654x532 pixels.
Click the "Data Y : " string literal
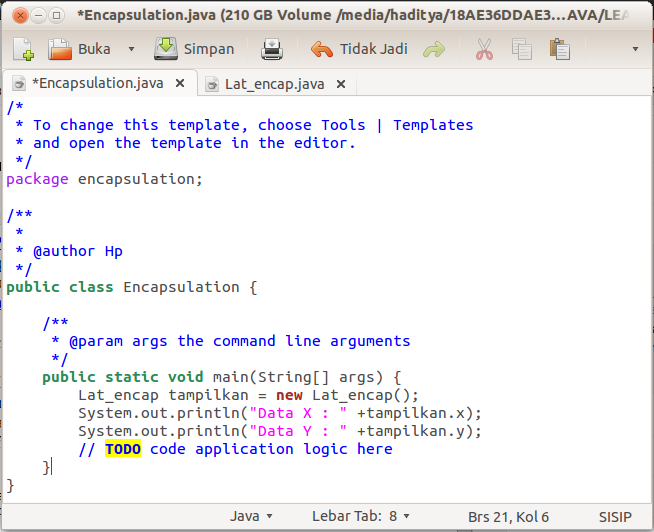298,431
